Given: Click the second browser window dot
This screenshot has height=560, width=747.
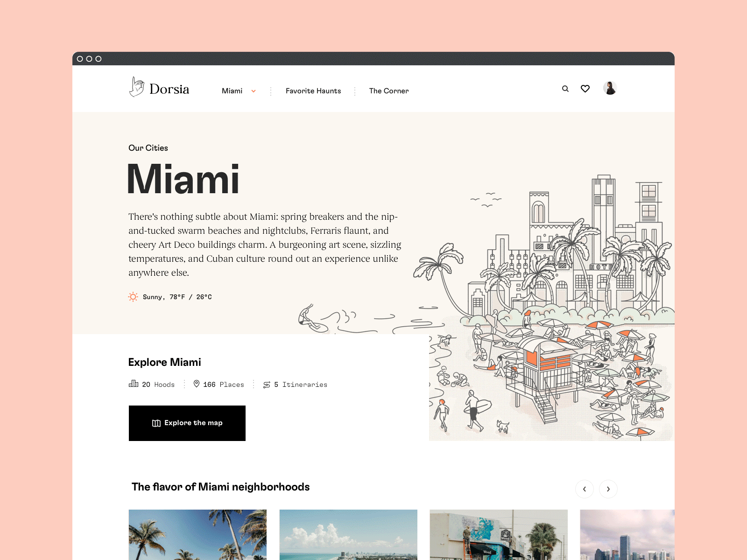Looking at the screenshot, I should (89, 59).
